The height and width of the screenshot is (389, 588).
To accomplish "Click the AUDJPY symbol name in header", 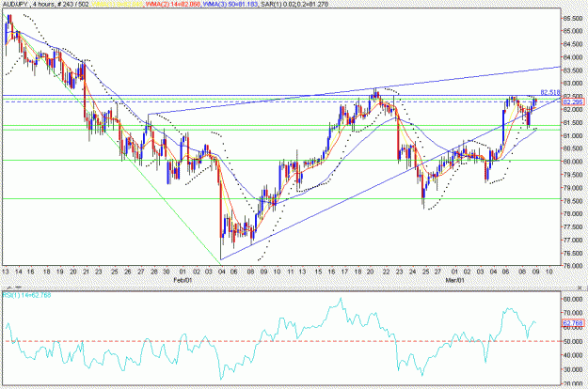I will click(14, 5).
